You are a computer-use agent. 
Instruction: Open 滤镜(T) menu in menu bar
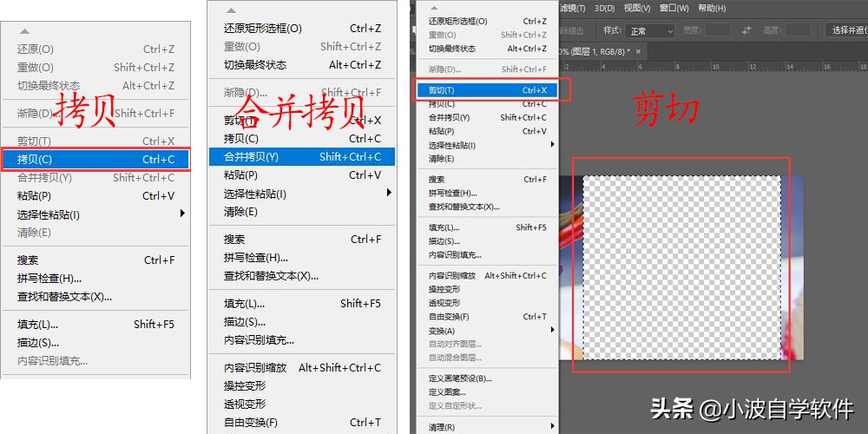[x=572, y=8]
